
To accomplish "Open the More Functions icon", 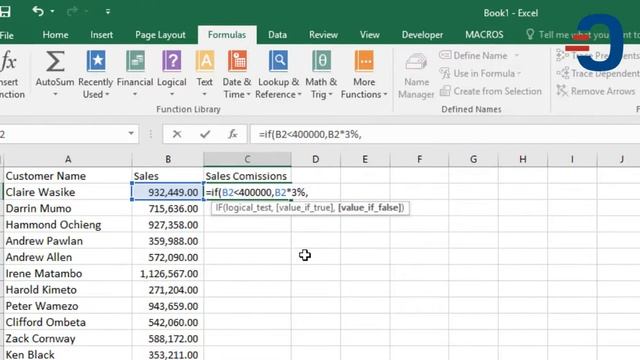I will pyautogui.click(x=364, y=61).
